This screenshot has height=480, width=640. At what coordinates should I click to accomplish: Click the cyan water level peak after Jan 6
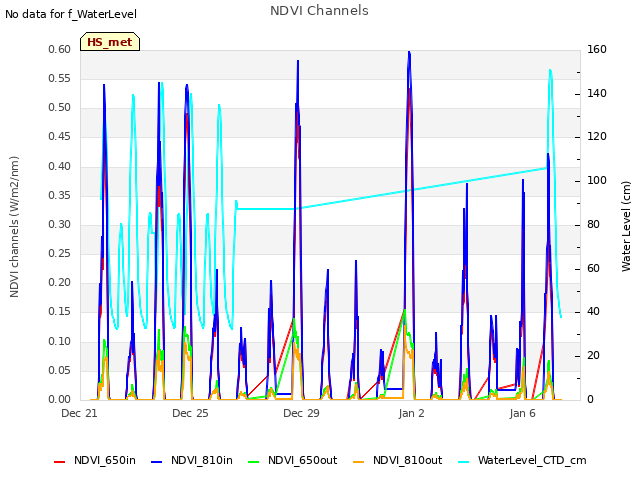pos(550,71)
